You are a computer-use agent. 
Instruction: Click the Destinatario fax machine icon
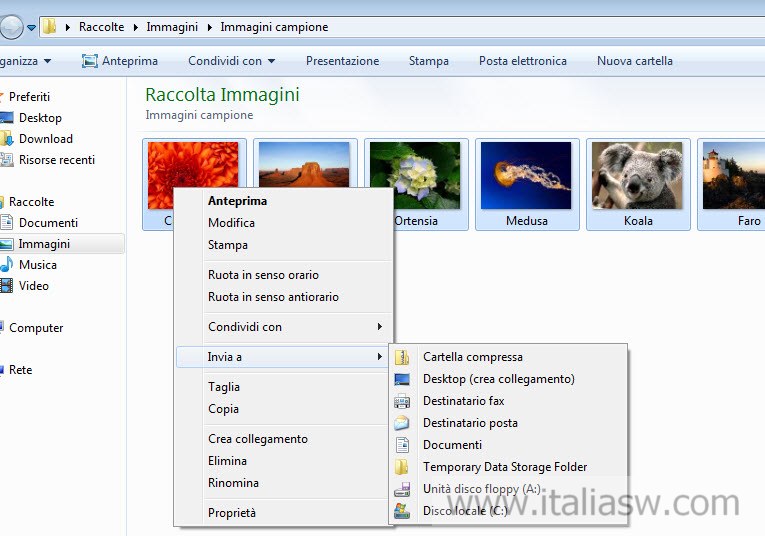coord(402,401)
